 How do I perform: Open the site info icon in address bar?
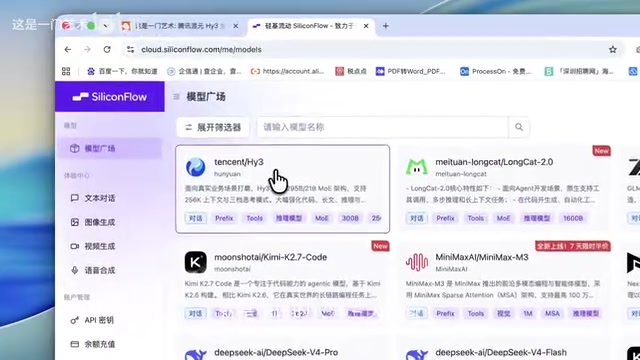pos(131,49)
